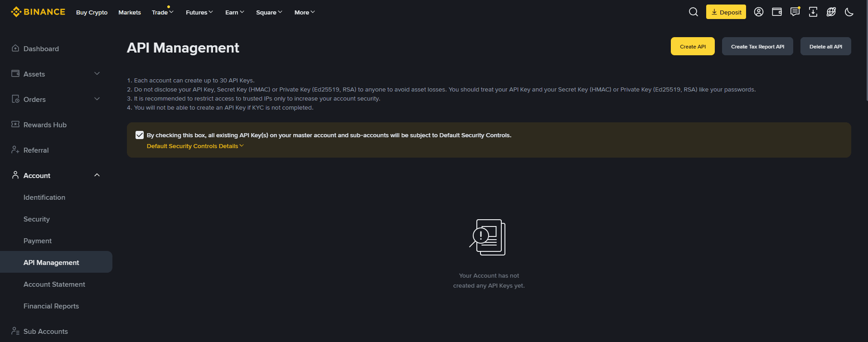Open Dashboard in the sidebar

[x=41, y=48]
